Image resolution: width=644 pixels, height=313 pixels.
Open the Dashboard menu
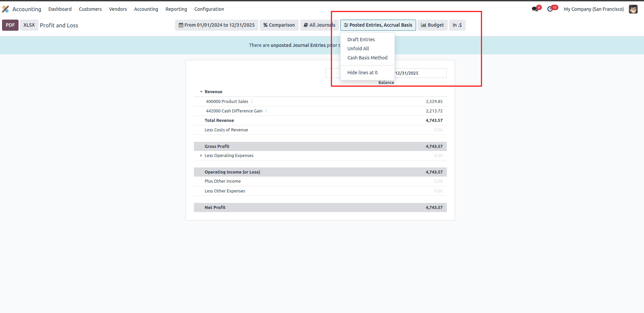coord(60,9)
